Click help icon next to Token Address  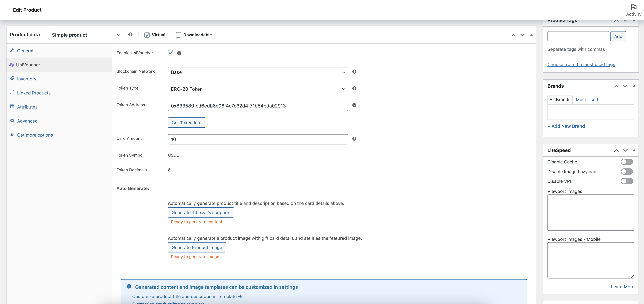(x=354, y=105)
